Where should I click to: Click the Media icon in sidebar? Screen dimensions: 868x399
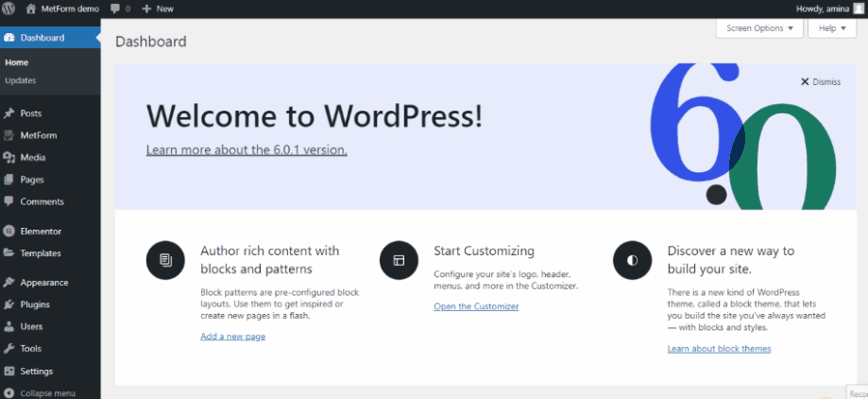coord(9,157)
